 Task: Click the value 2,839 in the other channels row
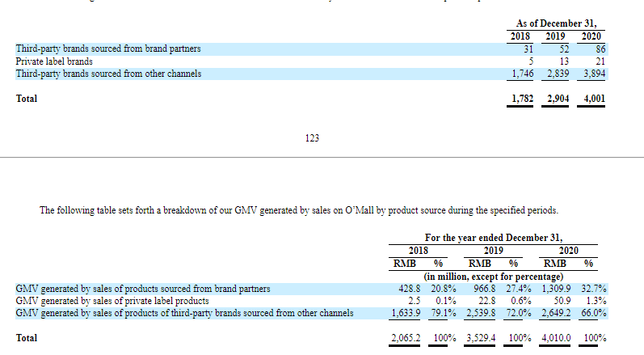(x=558, y=74)
